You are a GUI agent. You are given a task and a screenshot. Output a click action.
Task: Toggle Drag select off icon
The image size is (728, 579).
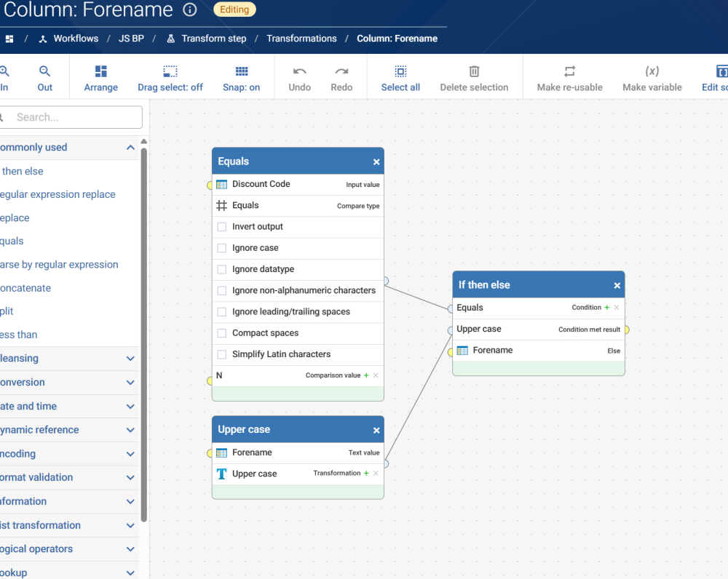[170, 71]
